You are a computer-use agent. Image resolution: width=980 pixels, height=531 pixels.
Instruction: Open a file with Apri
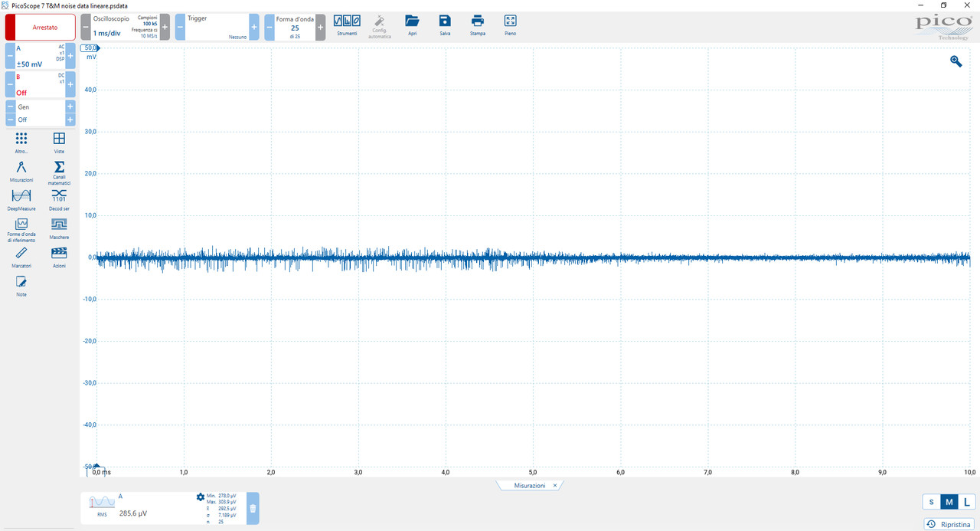click(x=413, y=25)
